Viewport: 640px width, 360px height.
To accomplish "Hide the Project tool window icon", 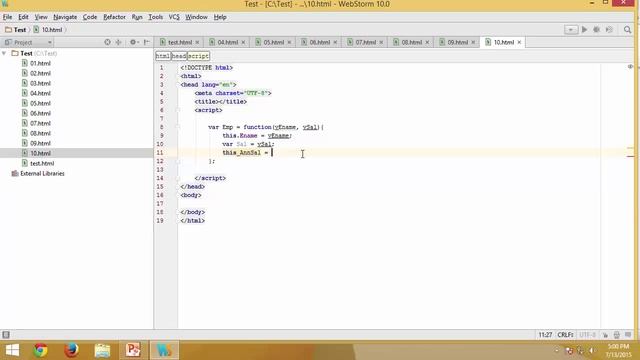I will point(147,42).
